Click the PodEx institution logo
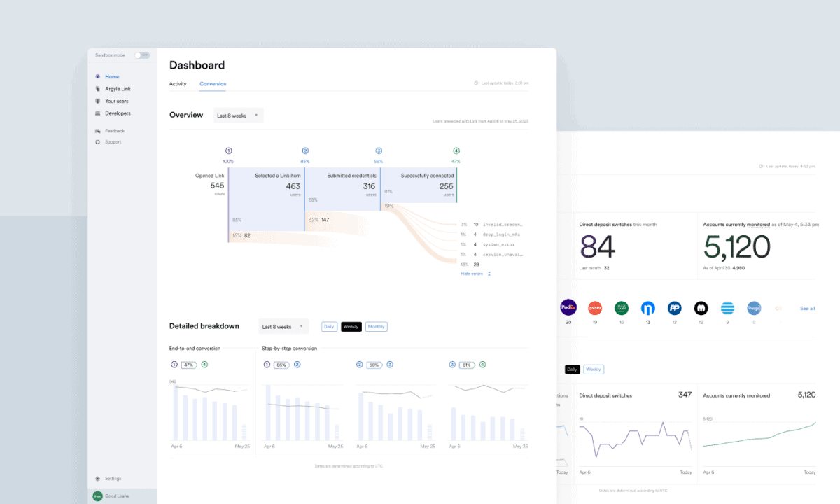The height and width of the screenshot is (504, 840). [x=568, y=307]
